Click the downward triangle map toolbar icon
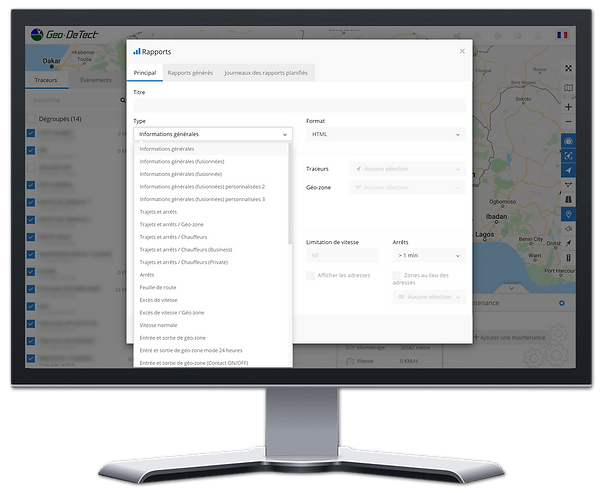600x493 pixels. [568, 185]
